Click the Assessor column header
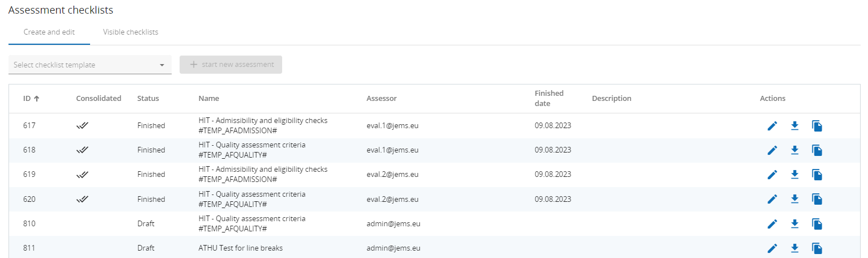The image size is (868, 258). tap(381, 99)
